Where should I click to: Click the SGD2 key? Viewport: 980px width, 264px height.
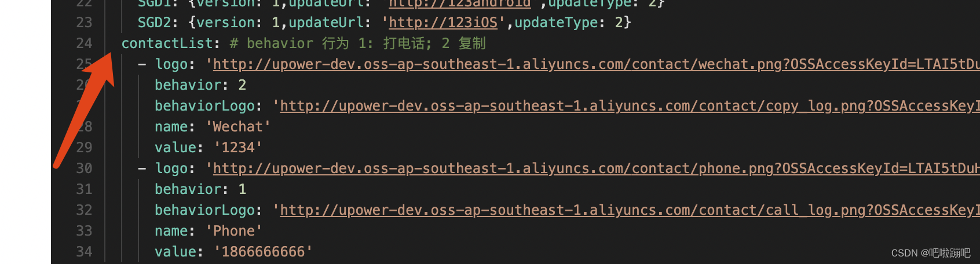[x=155, y=23]
